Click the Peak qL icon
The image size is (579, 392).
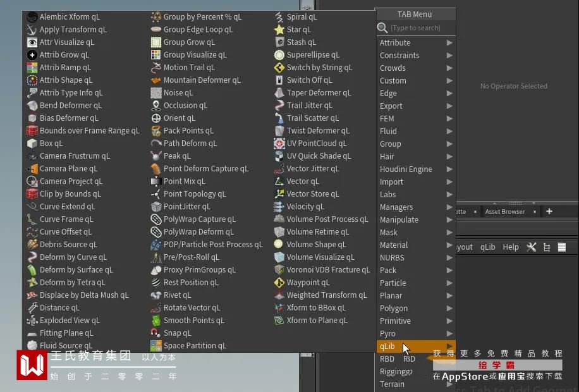(x=156, y=156)
